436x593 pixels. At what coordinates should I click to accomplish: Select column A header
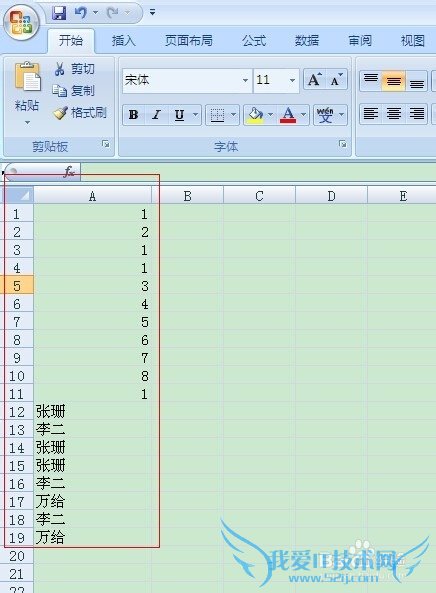[93, 196]
